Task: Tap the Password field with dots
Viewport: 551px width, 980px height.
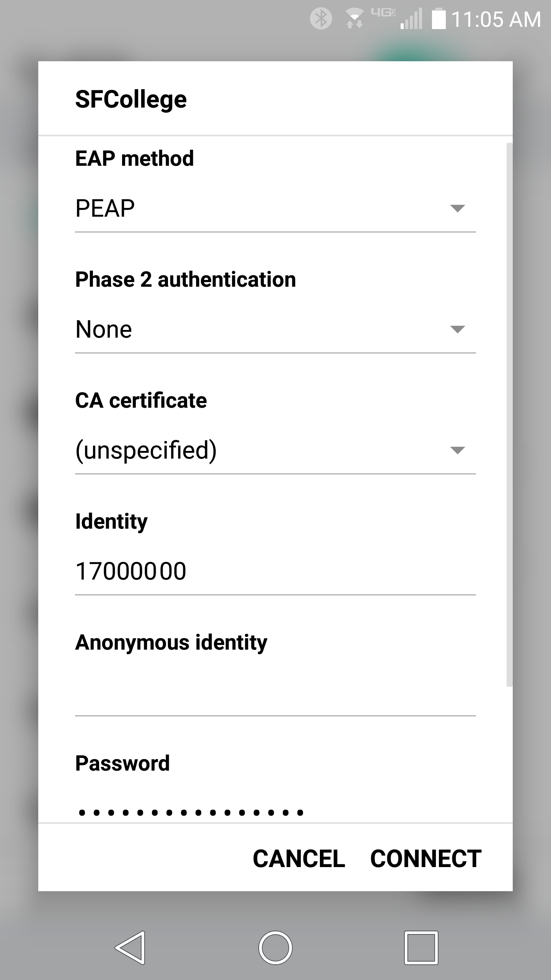Action: click(275, 812)
